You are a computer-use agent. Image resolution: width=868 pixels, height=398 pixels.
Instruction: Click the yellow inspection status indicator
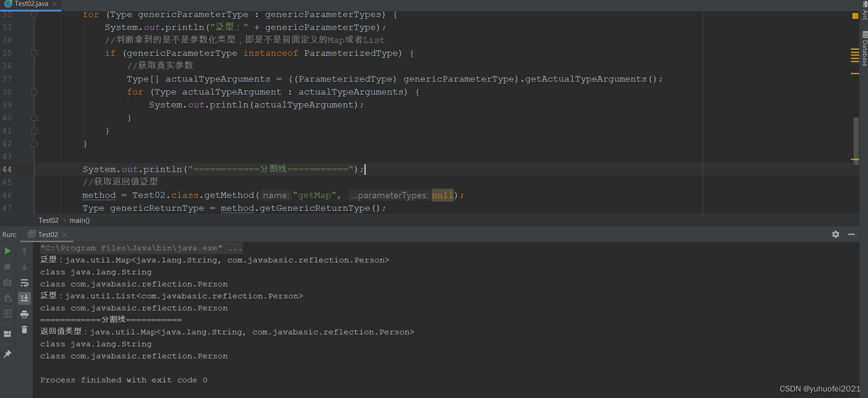tap(855, 16)
